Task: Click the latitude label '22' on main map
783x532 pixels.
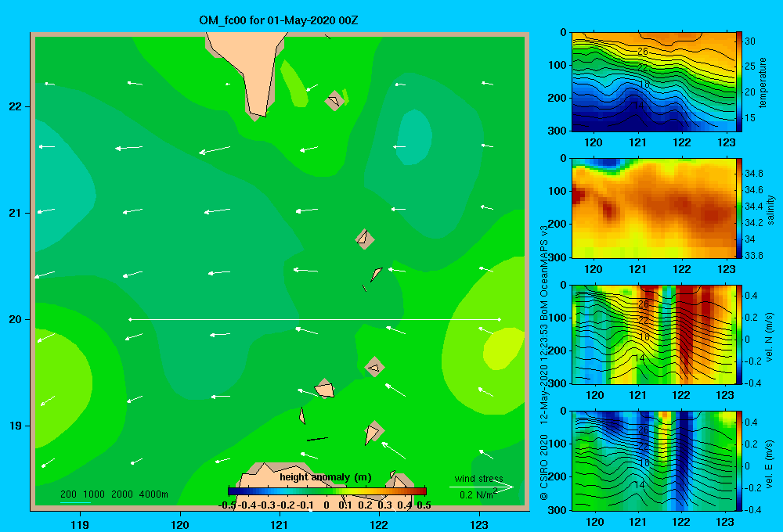Action: pyautogui.click(x=15, y=106)
